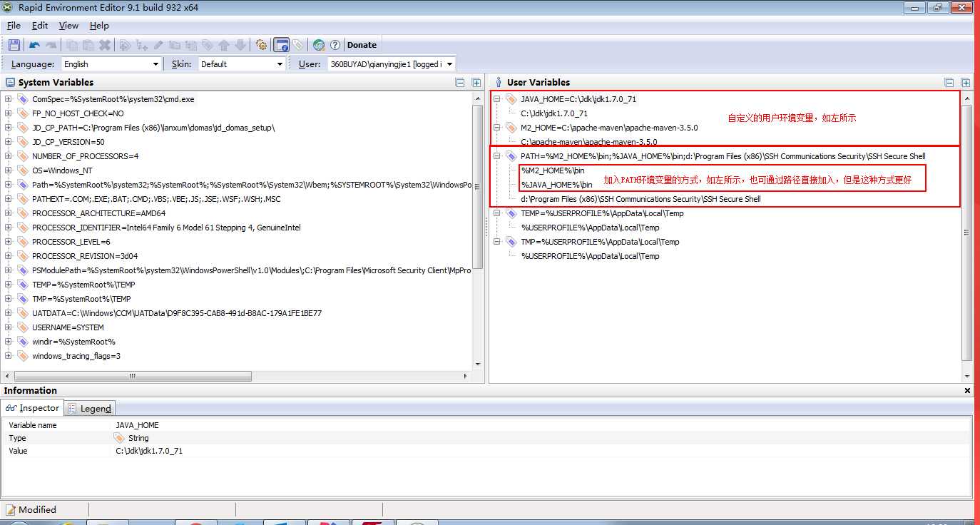
Task: Click the PROCESSOR_LEVEL=6 tag icon
Action: [23, 242]
